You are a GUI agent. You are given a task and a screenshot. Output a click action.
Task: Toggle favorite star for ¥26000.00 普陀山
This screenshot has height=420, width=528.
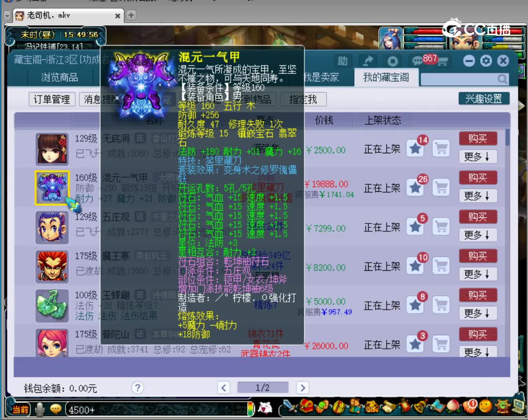point(416,344)
